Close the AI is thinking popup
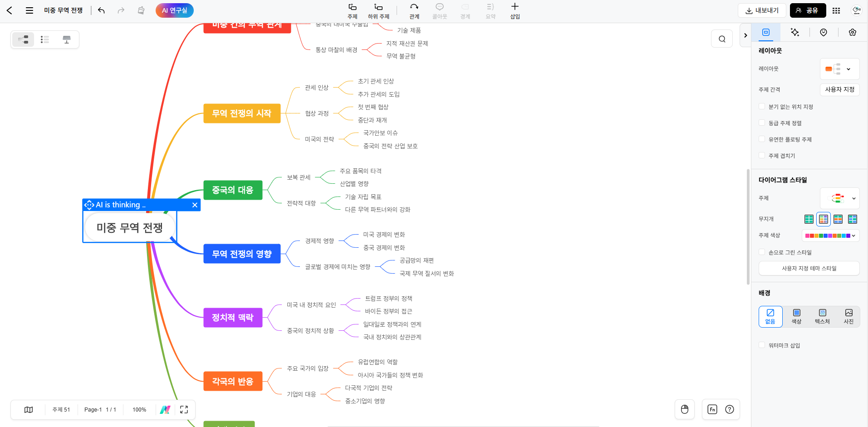 (x=195, y=205)
